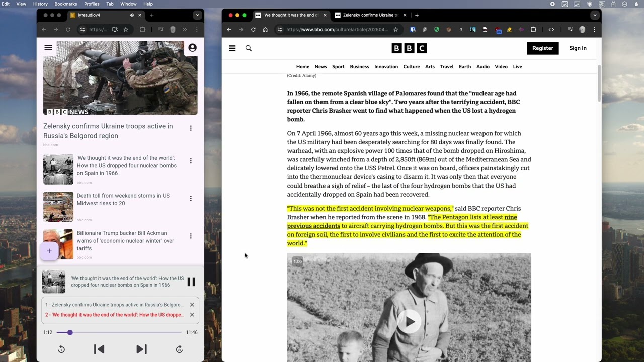The height and width of the screenshot is (362, 644).
Task: Open the Zelensky confirms Ukraine troops headline
Action: pos(108,131)
